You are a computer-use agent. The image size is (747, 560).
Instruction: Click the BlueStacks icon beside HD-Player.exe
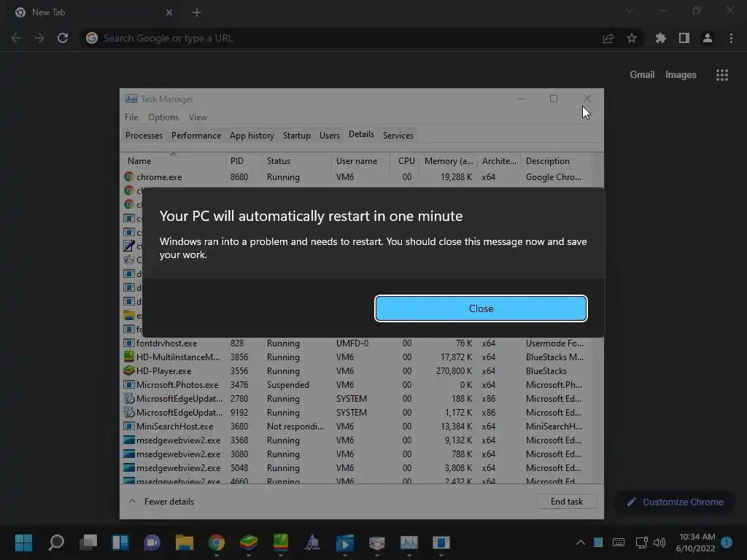pyautogui.click(x=128, y=370)
